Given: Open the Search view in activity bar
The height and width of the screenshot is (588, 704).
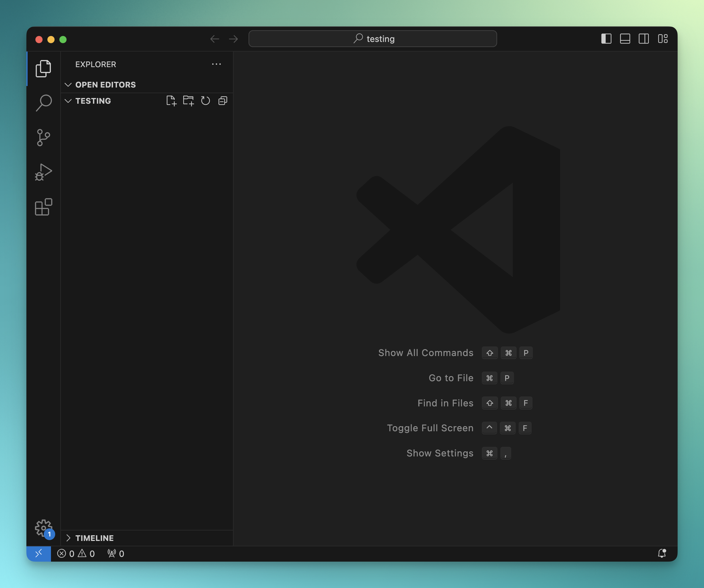Looking at the screenshot, I should (43, 102).
